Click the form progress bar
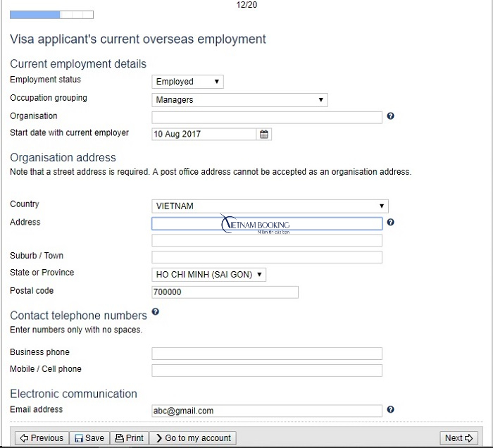Image resolution: width=493 pixels, height=448 pixels. point(51,14)
